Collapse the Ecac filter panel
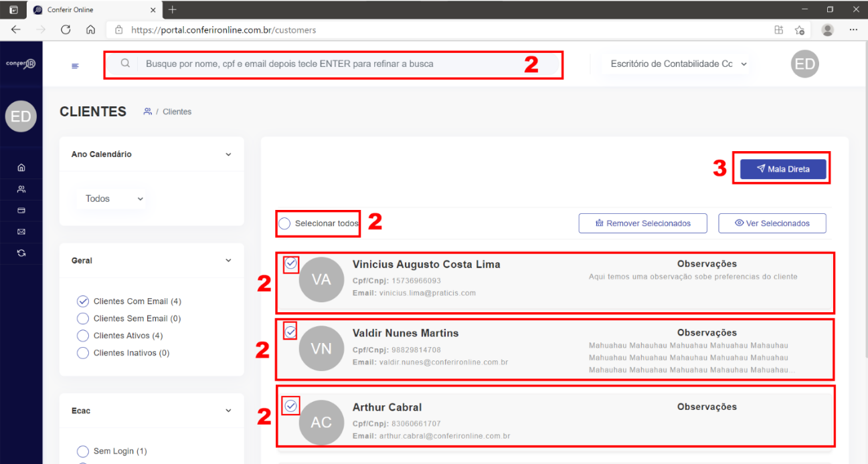 point(228,411)
